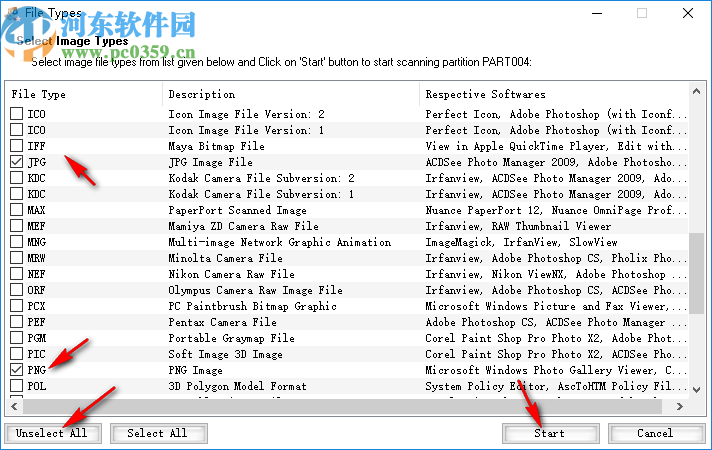Screen dimensions: 712x450
Task: Click the vertical scrollbar thumb
Action: [x=697, y=273]
